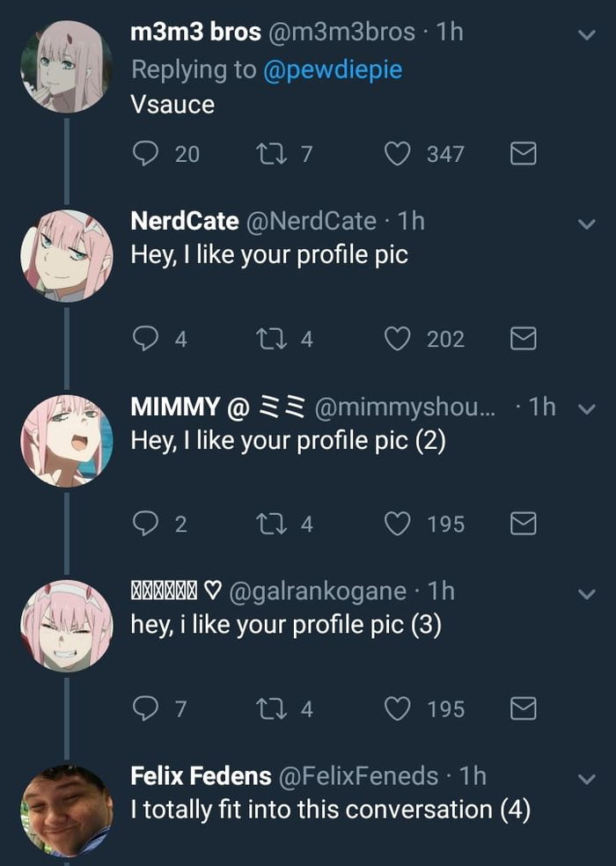This screenshot has height=866, width=616.
Task: Open Felix Fedens' profile picture
Action: [x=67, y=810]
